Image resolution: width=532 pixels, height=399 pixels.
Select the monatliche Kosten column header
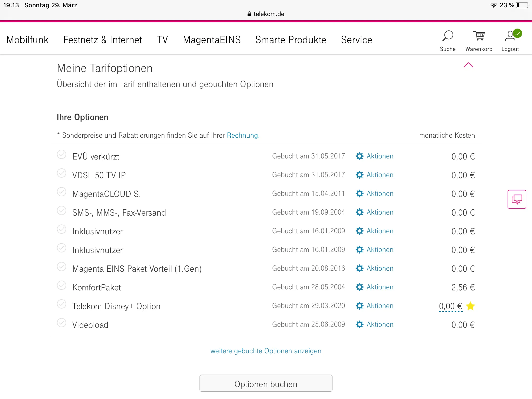point(447,135)
